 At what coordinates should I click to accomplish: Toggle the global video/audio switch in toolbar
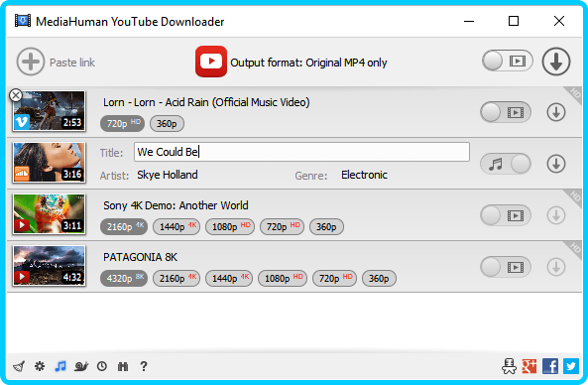507,61
